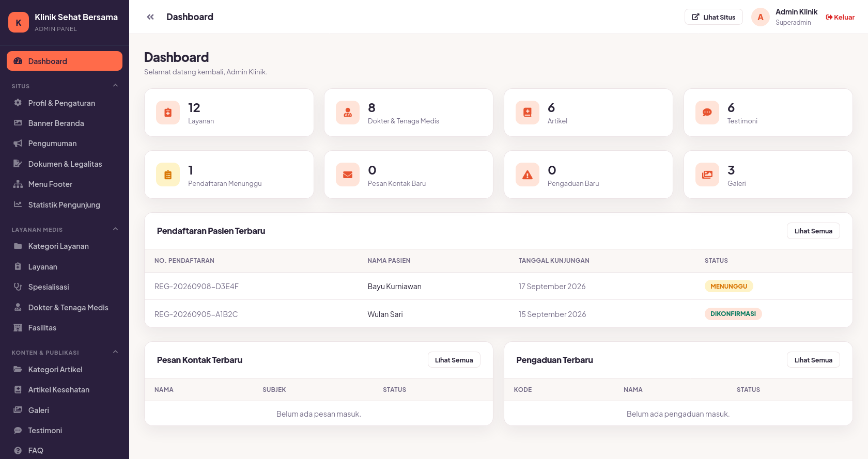Open the Fasilitas sidebar menu item
Viewport: 868px width, 459px height.
(x=65, y=328)
